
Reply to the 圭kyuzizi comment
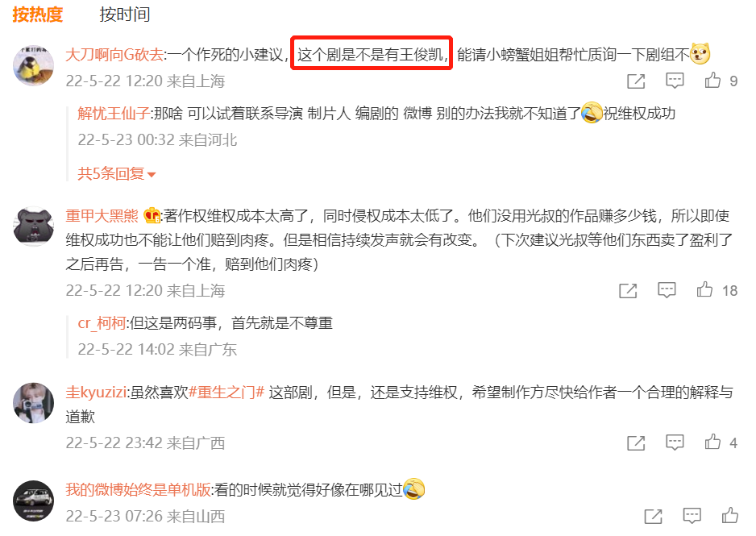click(675, 443)
